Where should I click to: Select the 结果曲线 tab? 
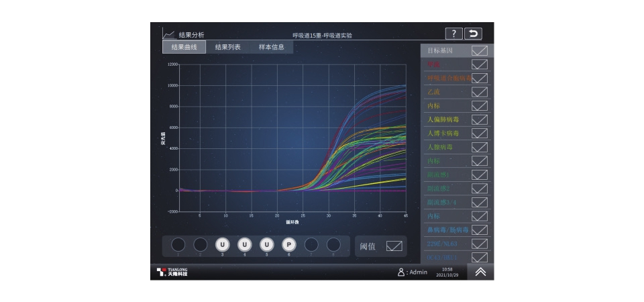(x=184, y=47)
